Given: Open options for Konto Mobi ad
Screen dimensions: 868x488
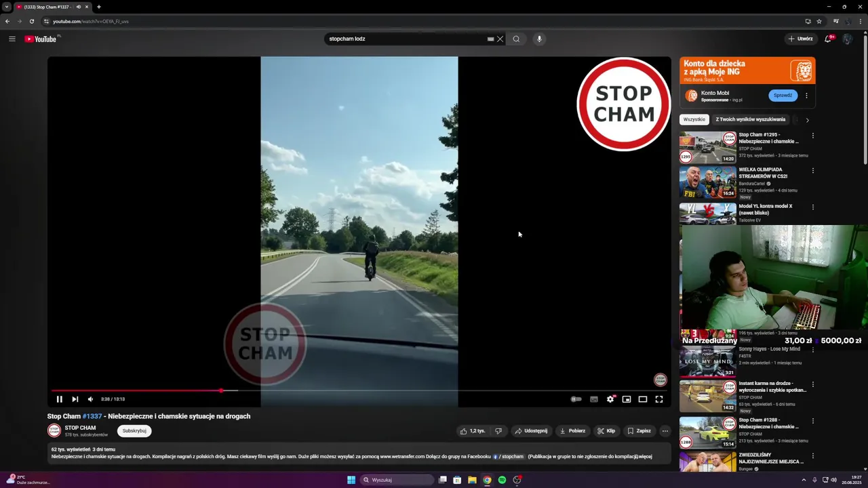Looking at the screenshot, I should pyautogui.click(x=806, y=96).
